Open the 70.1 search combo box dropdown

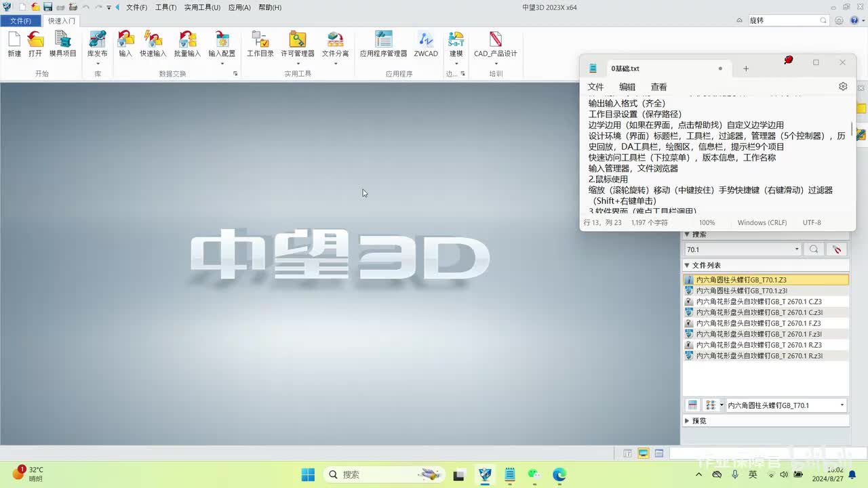pyautogui.click(x=797, y=249)
